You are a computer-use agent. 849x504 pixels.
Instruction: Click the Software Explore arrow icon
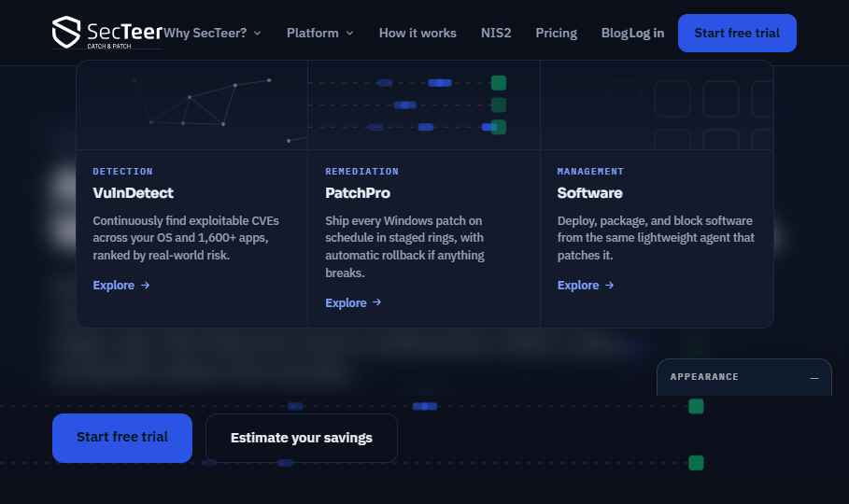609,286
